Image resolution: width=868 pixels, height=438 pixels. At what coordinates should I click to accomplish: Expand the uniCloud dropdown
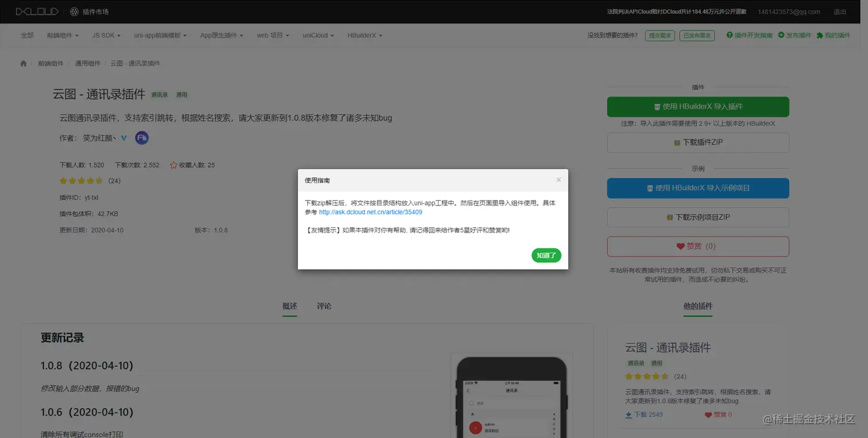pyautogui.click(x=318, y=35)
